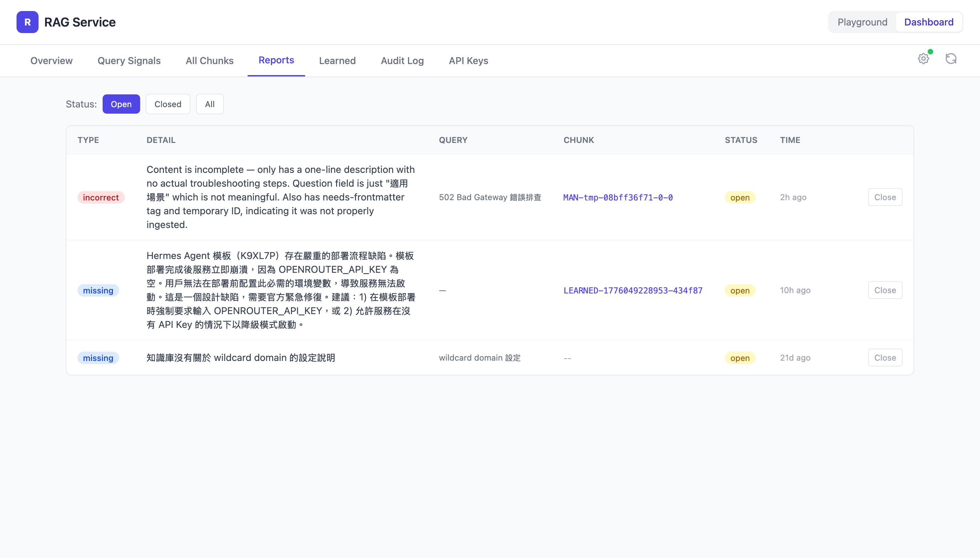
Task: Open the Overview tab
Action: coord(51,61)
